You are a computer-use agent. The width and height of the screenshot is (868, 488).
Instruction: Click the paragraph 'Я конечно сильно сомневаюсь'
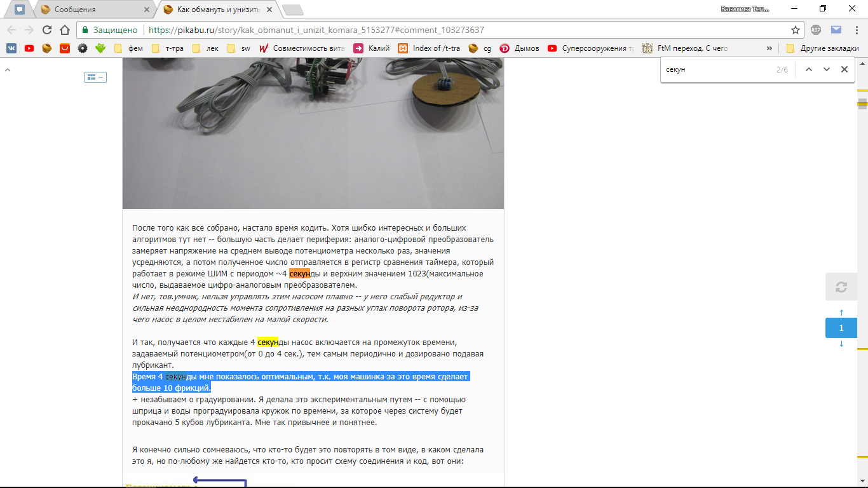point(308,456)
